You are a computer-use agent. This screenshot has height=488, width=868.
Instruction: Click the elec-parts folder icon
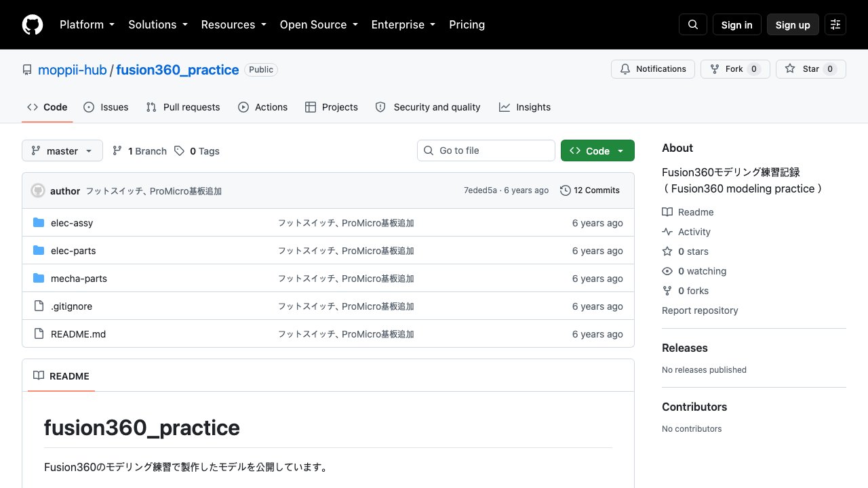click(39, 251)
